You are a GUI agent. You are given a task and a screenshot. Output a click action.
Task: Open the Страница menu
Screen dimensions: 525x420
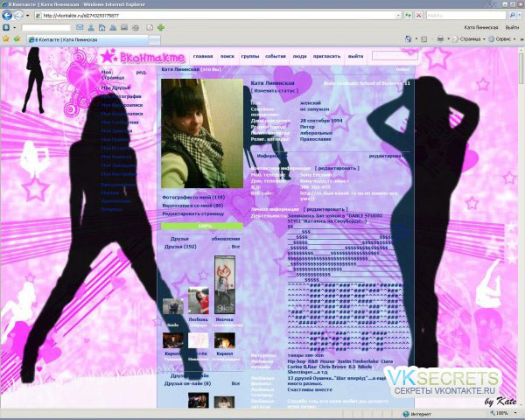(469, 39)
